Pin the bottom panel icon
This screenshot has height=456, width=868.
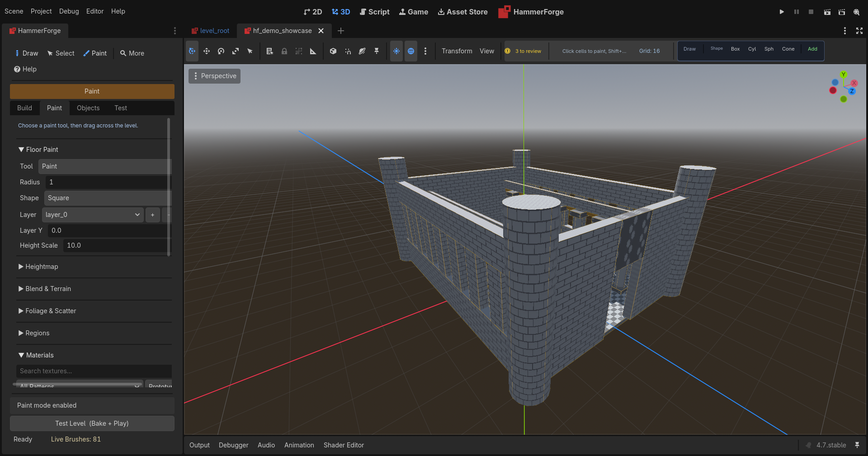coord(857,445)
